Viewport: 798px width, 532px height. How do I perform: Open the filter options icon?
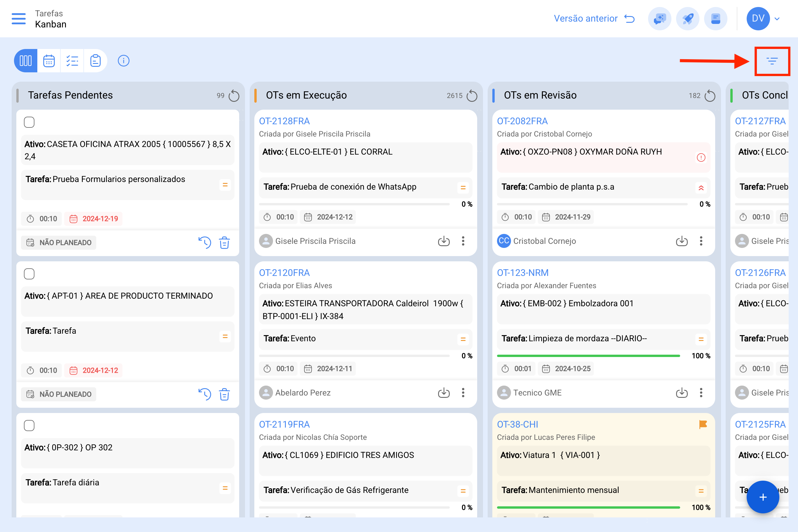coord(772,61)
